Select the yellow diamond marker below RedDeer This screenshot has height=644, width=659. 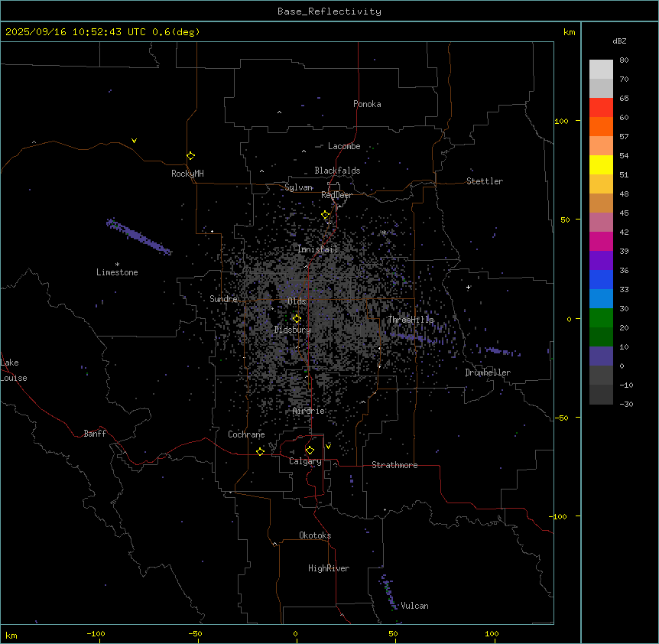click(326, 215)
